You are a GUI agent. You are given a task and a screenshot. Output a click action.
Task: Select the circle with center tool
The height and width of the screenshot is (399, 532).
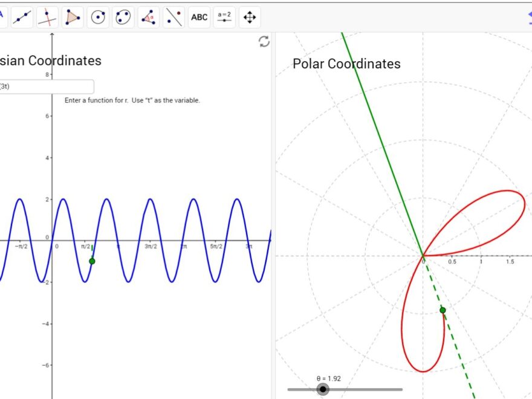click(x=97, y=16)
